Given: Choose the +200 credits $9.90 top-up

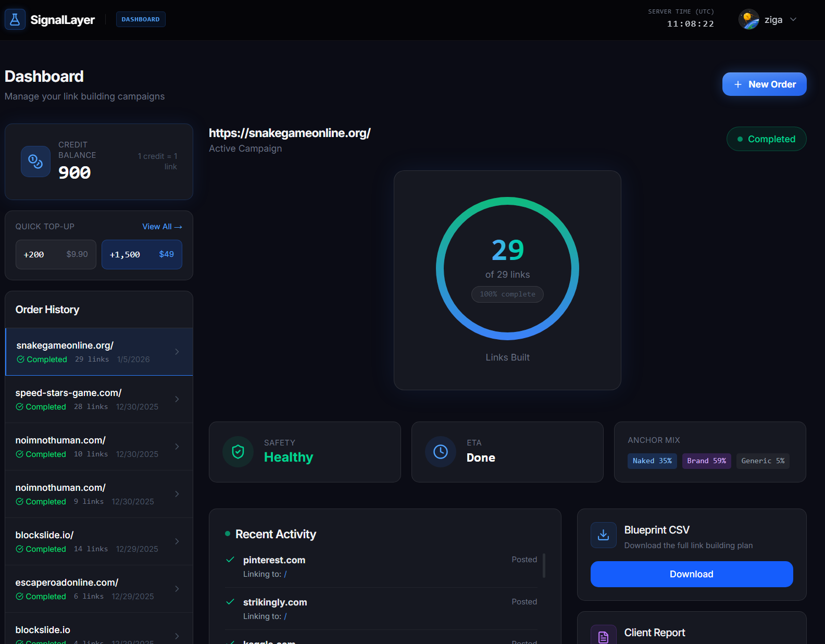Looking at the screenshot, I should click(56, 254).
